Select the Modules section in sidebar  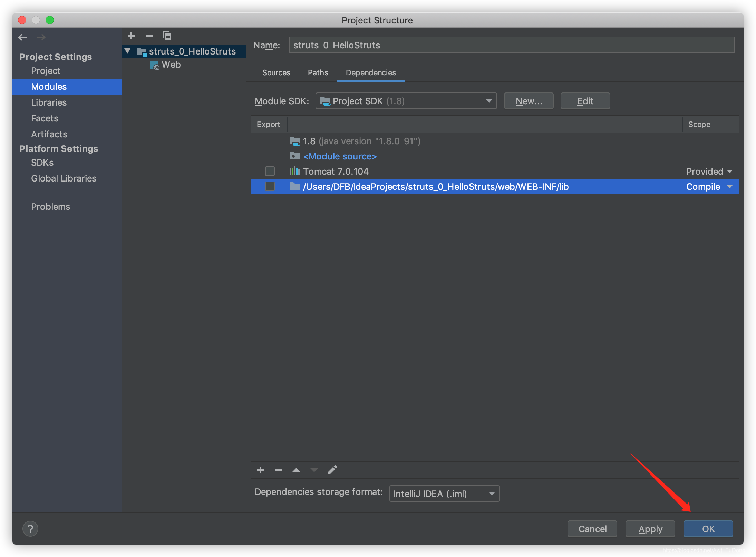pos(48,86)
